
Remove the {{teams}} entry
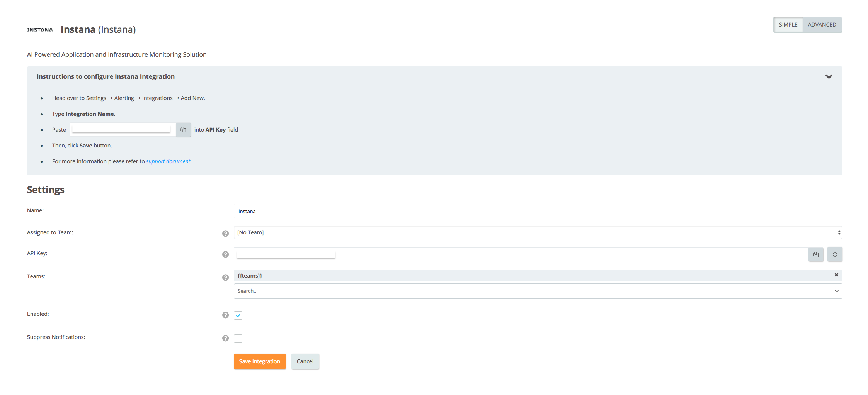click(x=836, y=275)
